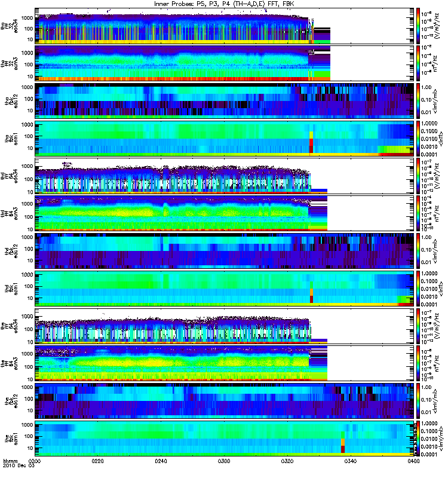The image size is (448, 478).
Task: Click the 0320 time axis tick label
Action: [x=287, y=461]
